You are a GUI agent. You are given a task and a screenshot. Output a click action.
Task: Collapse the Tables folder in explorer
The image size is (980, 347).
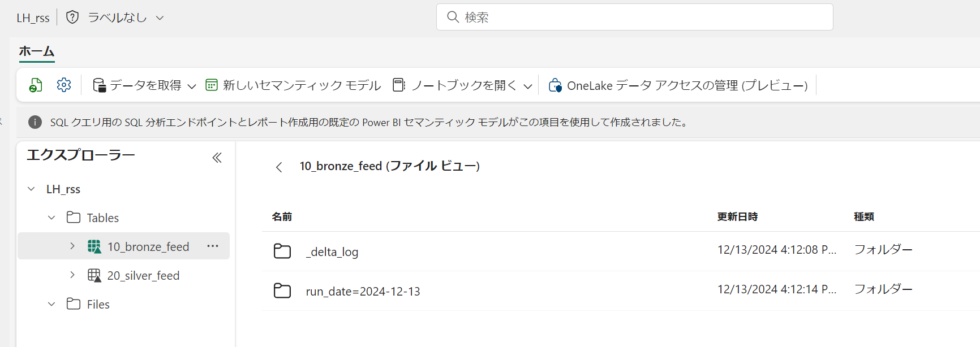pyautogui.click(x=51, y=218)
